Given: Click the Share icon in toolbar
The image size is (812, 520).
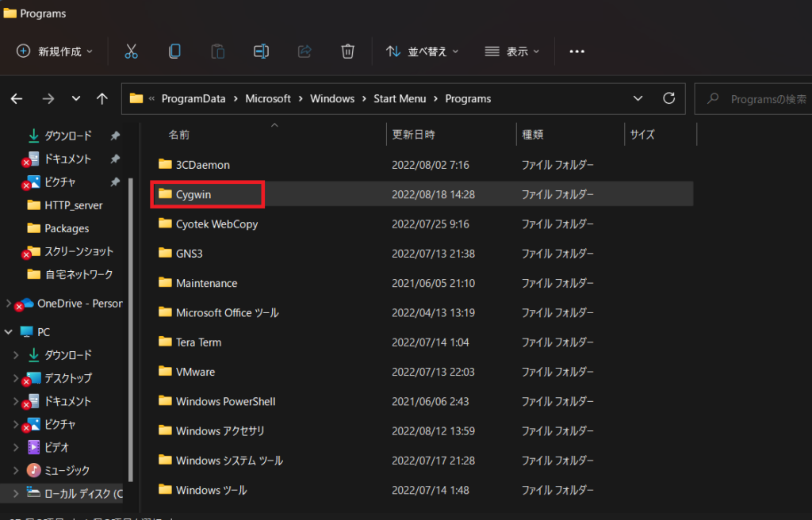Looking at the screenshot, I should click(x=304, y=52).
